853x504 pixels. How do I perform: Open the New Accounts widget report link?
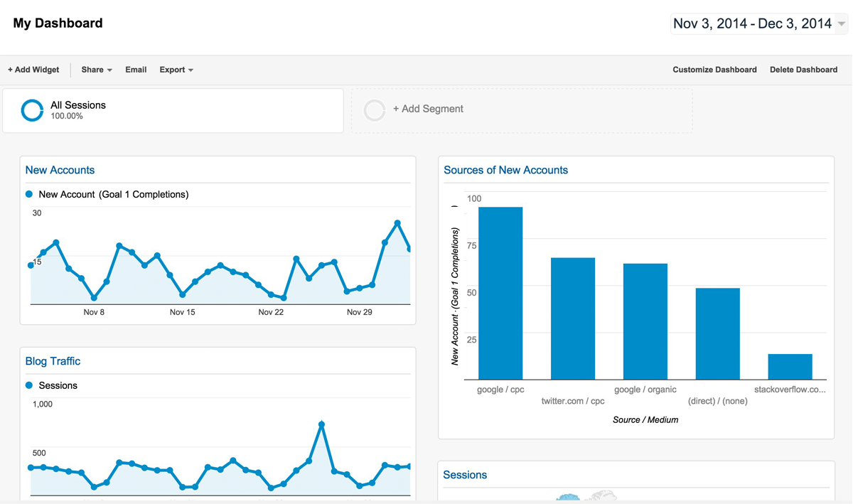coord(60,170)
